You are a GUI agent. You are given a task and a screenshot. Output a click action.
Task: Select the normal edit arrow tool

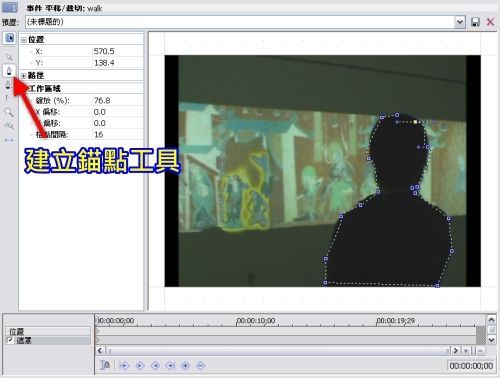(9, 57)
